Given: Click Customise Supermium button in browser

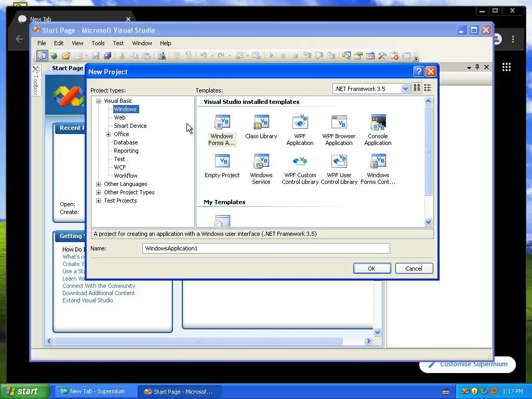Looking at the screenshot, I should coord(468,364).
